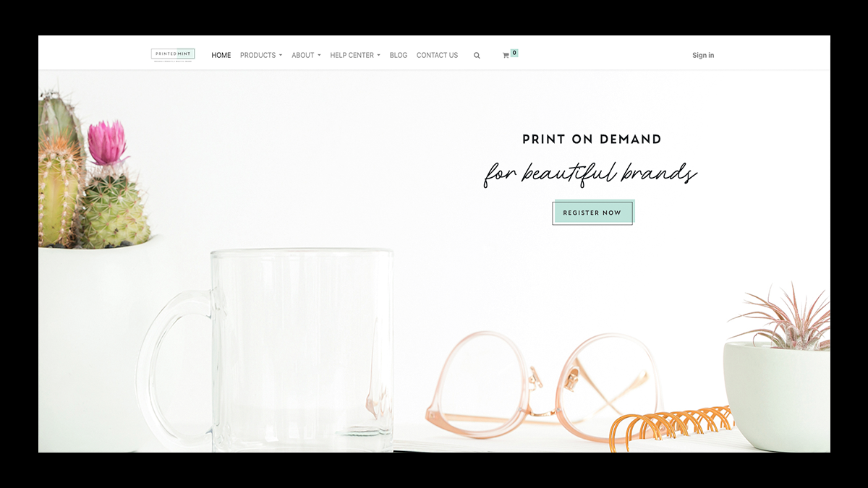The image size is (868, 488).
Task: Click the cart item count badge
Action: (x=514, y=53)
